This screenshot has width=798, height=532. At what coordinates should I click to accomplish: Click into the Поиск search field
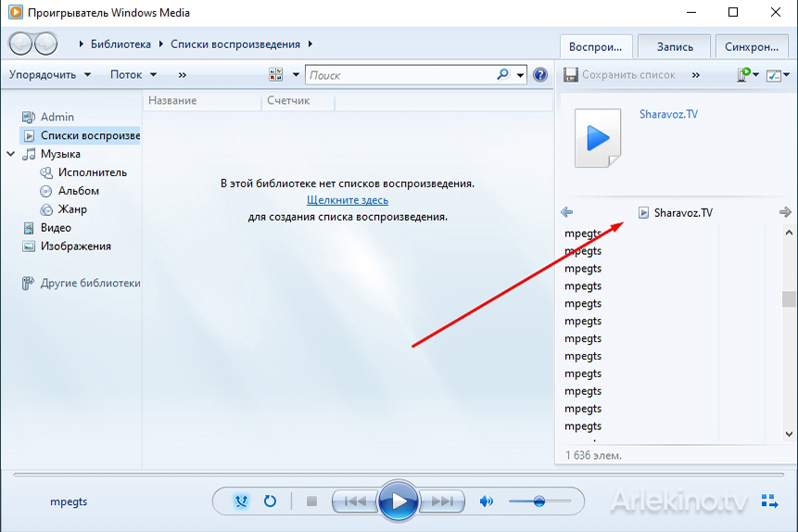[401, 75]
